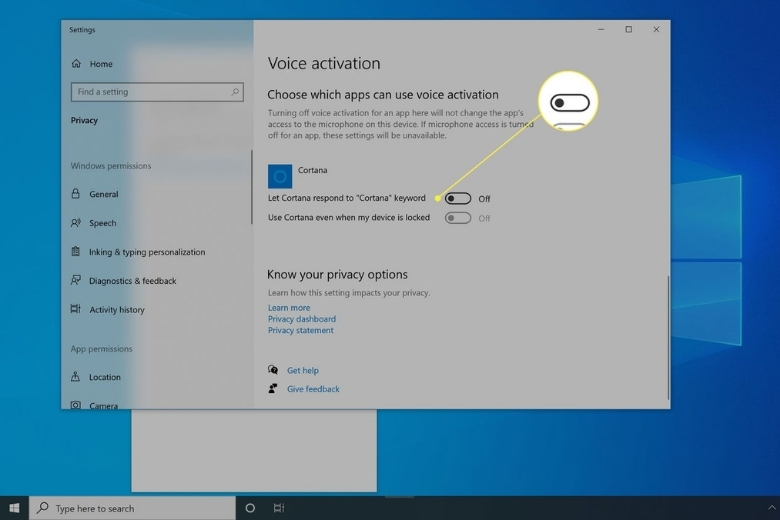This screenshot has height=520, width=780.
Task: Click the Get help link
Action: (x=303, y=370)
